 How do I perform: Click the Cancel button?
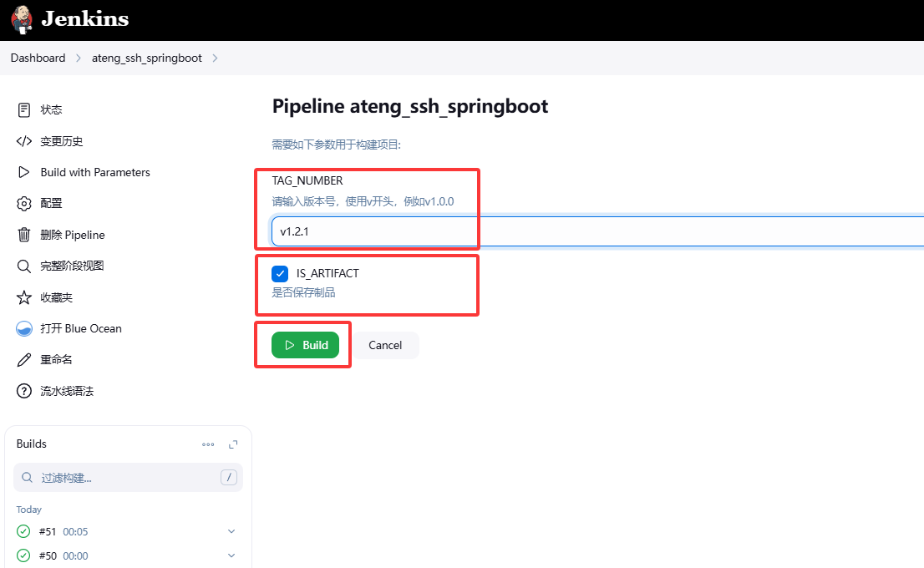[385, 345]
